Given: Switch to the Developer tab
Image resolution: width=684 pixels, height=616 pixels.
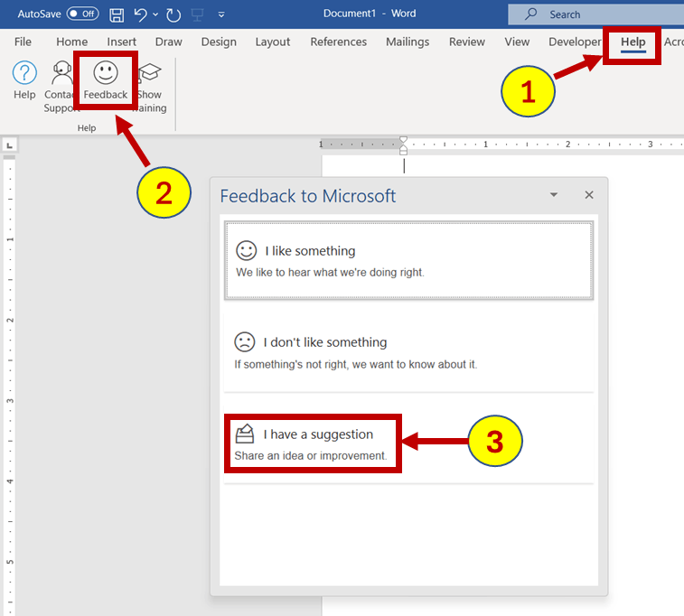Looking at the screenshot, I should coord(575,42).
